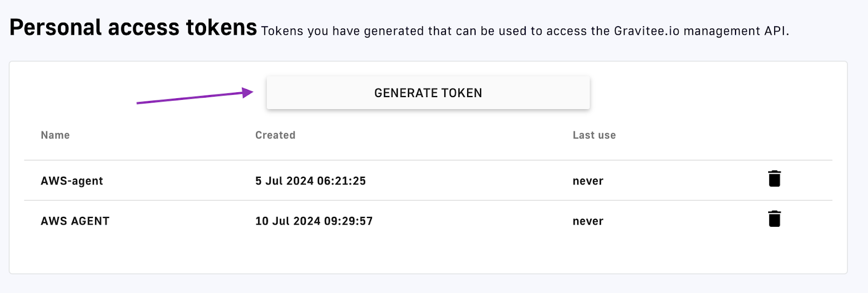Select the Created column header
This screenshot has height=293, width=868.
click(x=276, y=135)
